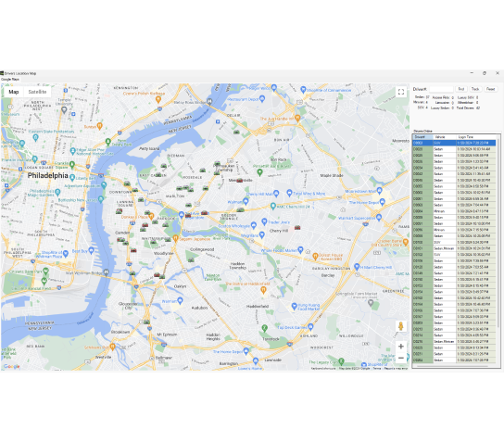Click the Philadelphia city label
Image resolution: width=504 pixels, height=442 pixels.
[x=47, y=175]
